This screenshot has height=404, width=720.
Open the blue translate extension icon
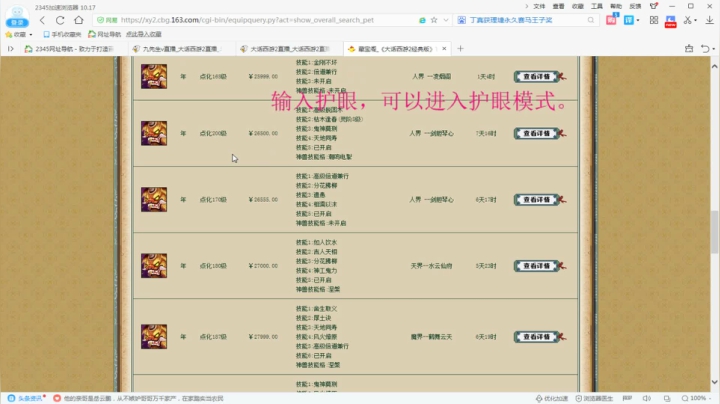[629, 20]
